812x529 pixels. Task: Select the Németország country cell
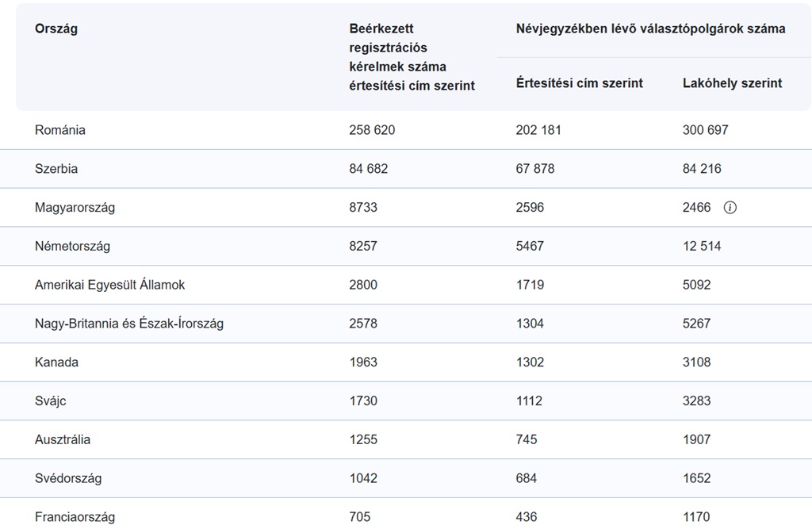pos(72,246)
